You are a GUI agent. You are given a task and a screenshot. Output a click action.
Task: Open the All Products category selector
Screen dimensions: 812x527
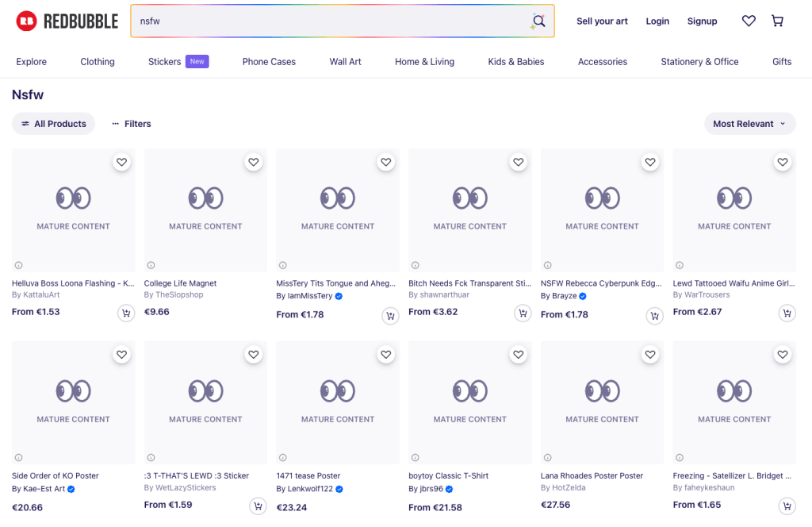(x=53, y=124)
